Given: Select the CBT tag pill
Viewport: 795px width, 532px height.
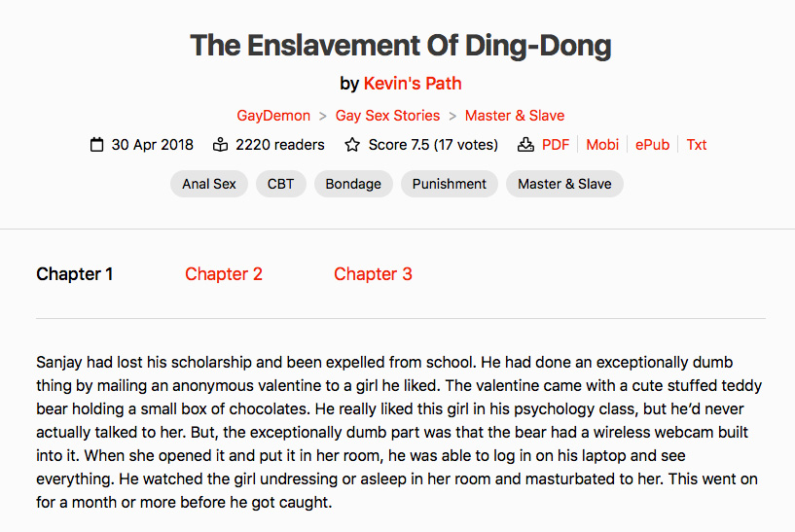Looking at the screenshot, I should pos(281,184).
